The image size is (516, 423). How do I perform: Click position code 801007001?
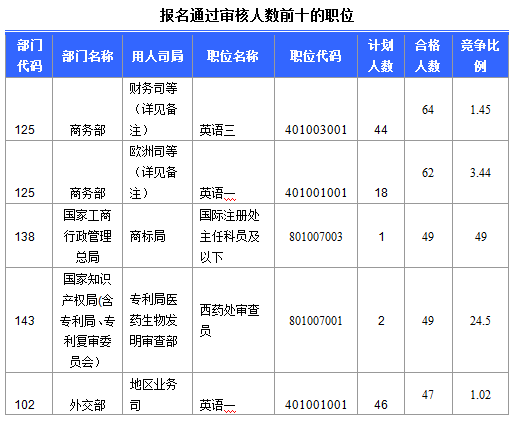(316, 321)
